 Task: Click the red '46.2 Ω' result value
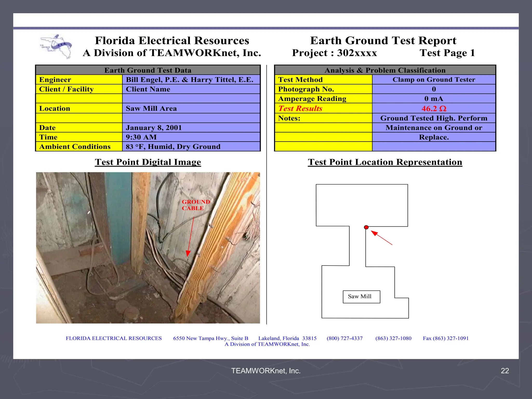pos(434,108)
